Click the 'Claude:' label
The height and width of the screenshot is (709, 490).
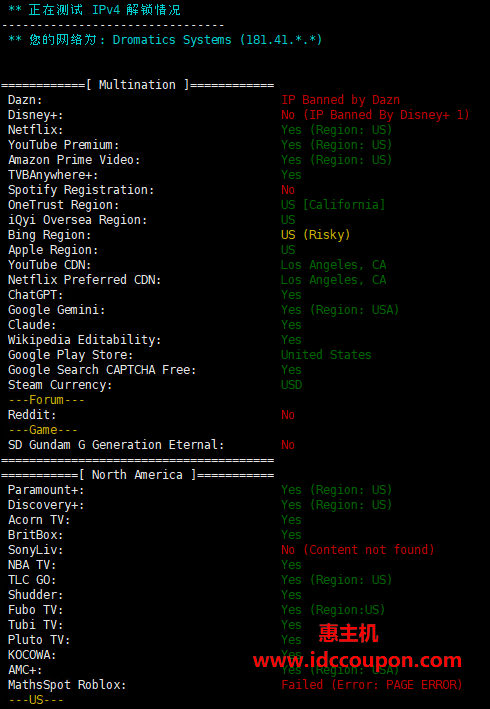click(x=32, y=325)
